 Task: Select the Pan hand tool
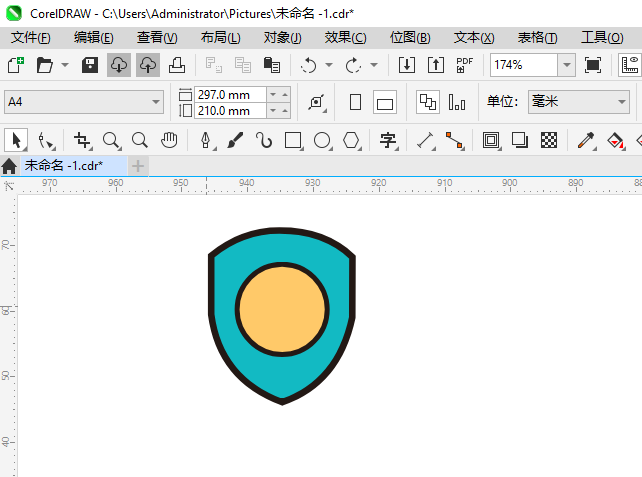click(169, 140)
